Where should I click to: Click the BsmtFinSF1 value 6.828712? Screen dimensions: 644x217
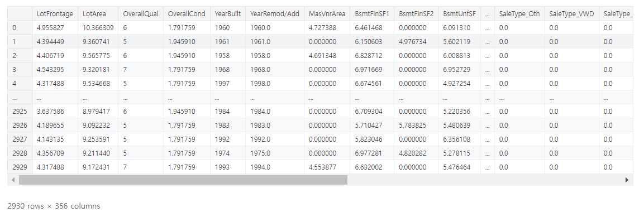point(369,56)
